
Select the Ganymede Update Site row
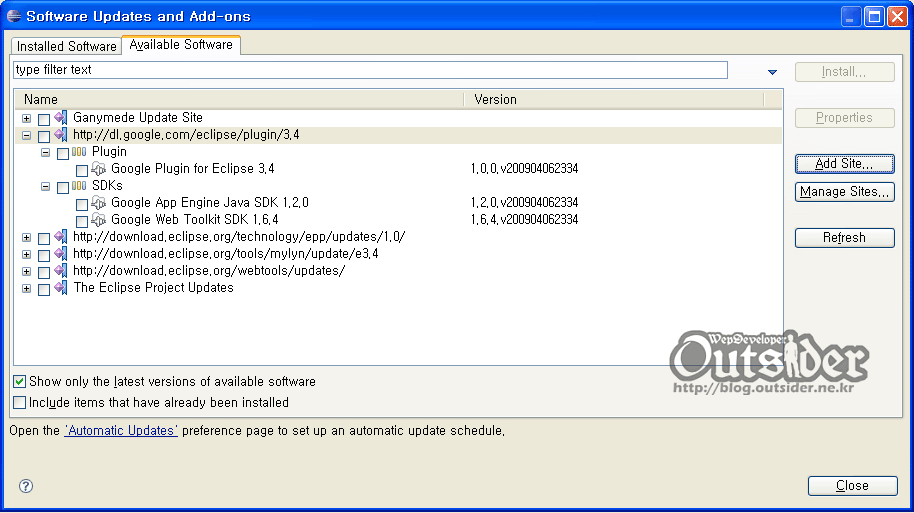(398, 118)
